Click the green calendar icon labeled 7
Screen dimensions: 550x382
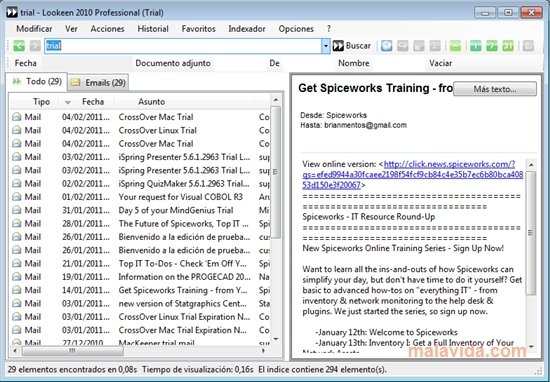(x=492, y=46)
